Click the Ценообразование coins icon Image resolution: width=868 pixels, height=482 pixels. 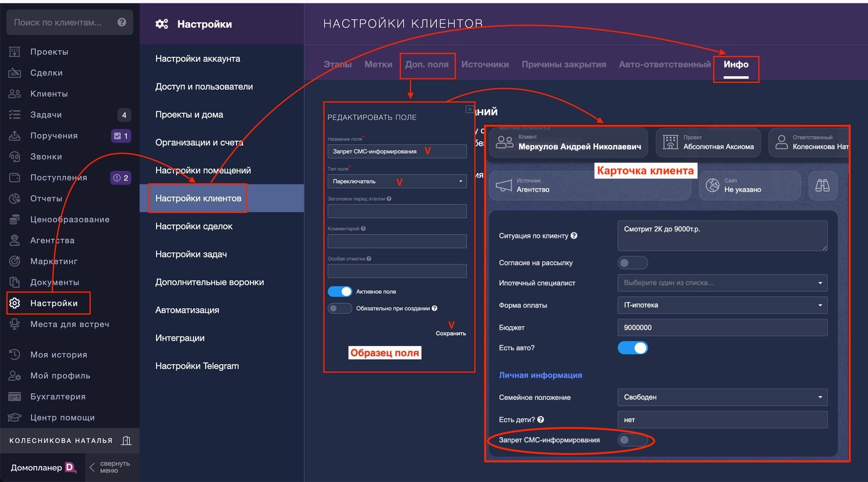(x=15, y=219)
